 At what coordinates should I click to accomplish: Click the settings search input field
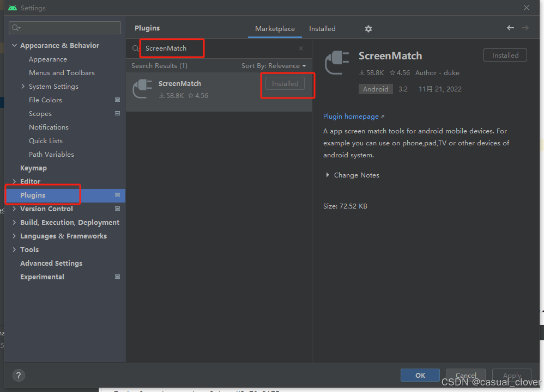(65, 28)
